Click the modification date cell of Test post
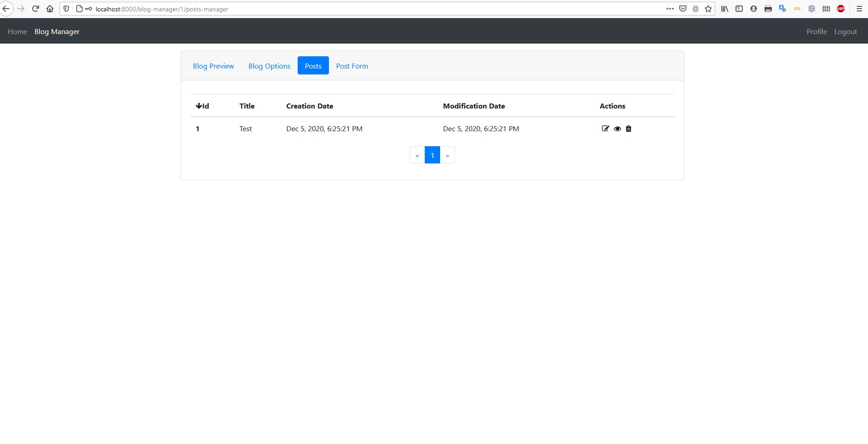The image size is (868, 444). click(481, 128)
